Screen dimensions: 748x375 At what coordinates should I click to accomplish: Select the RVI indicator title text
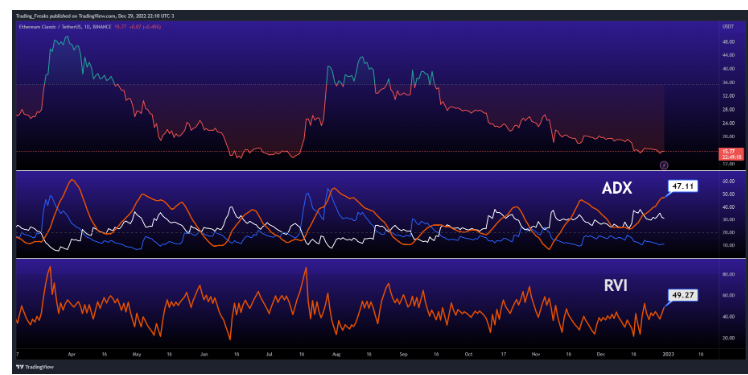tap(616, 285)
